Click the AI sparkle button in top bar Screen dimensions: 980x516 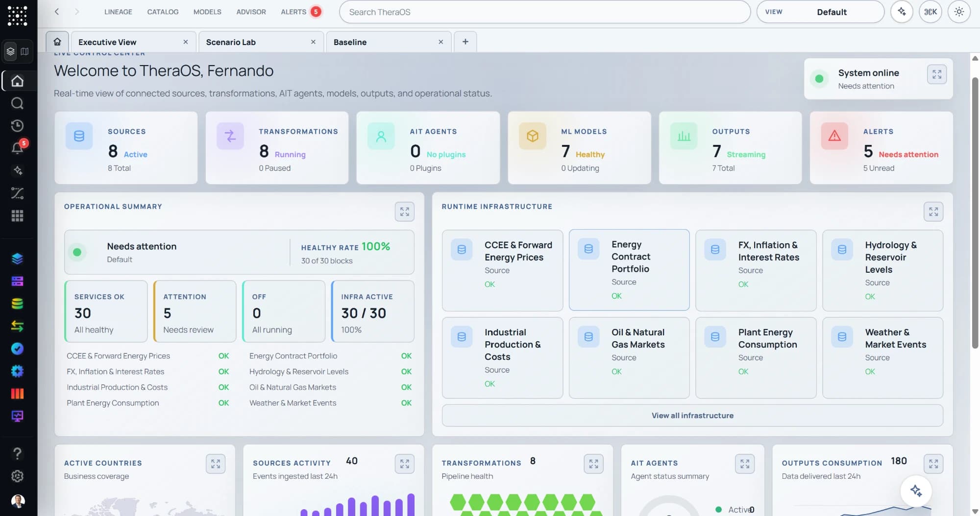click(x=902, y=12)
